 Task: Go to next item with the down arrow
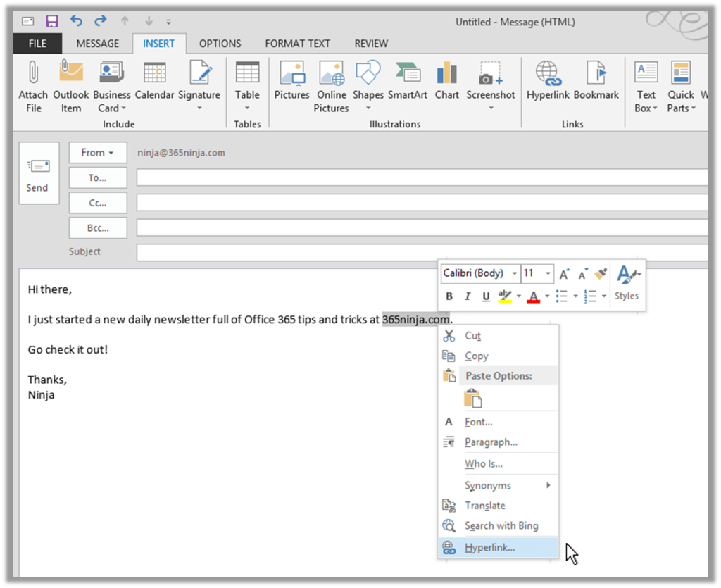(149, 20)
